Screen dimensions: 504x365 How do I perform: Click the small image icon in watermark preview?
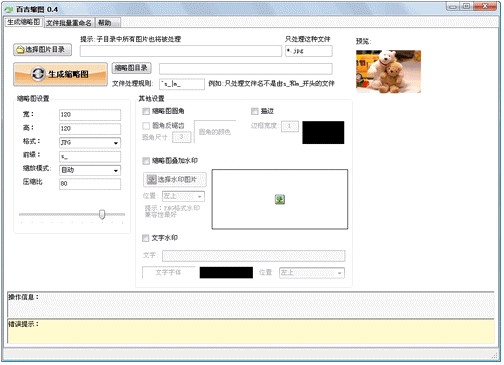280,199
